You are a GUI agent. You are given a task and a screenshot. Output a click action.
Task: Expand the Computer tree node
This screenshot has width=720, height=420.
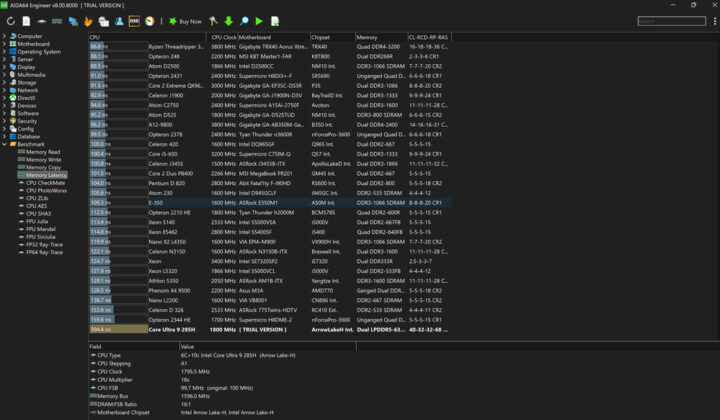pyautogui.click(x=4, y=36)
